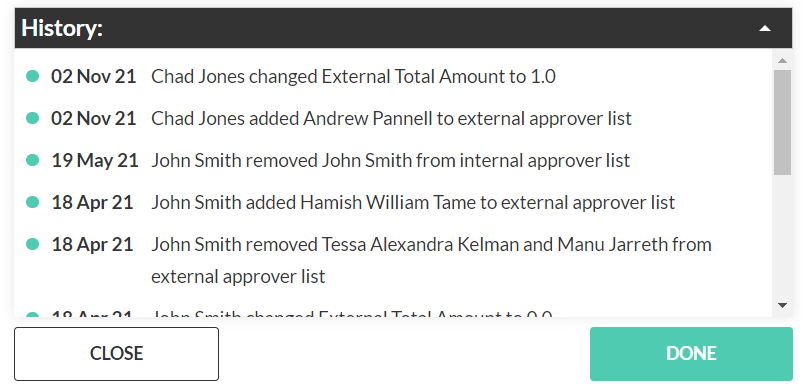Select the 'added Andrew Pannell' history entry
The image size is (810, 392).
pos(391,118)
